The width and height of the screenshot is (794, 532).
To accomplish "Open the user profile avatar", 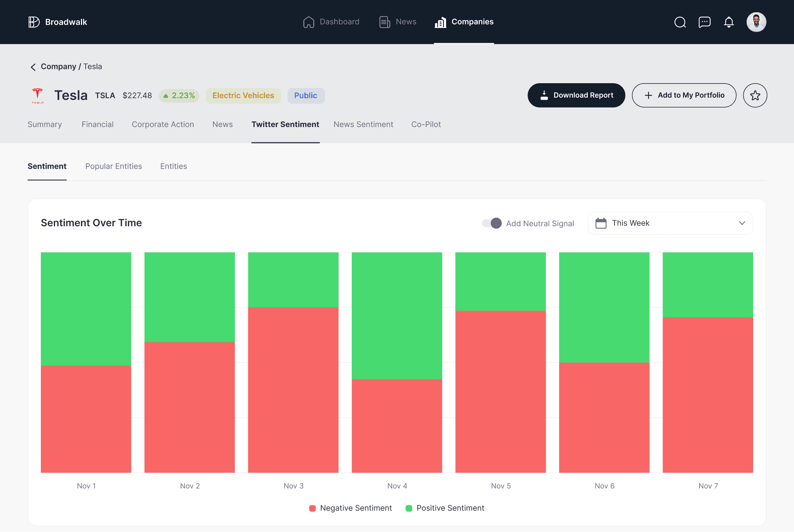I will [756, 22].
